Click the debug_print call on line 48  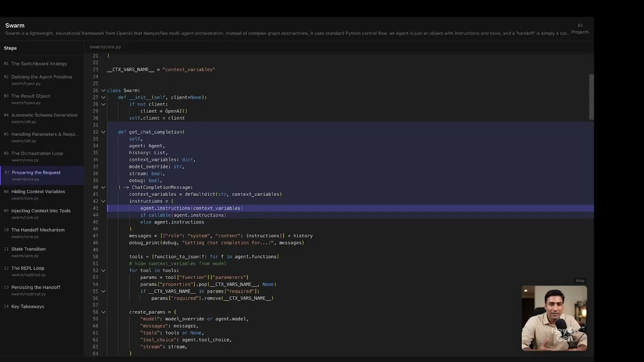pyautogui.click(x=216, y=243)
